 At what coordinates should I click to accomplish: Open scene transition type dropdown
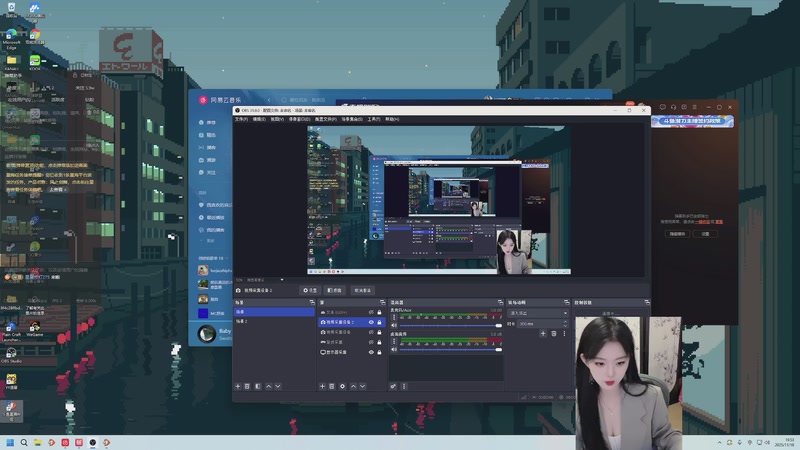(x=538, y=313)
